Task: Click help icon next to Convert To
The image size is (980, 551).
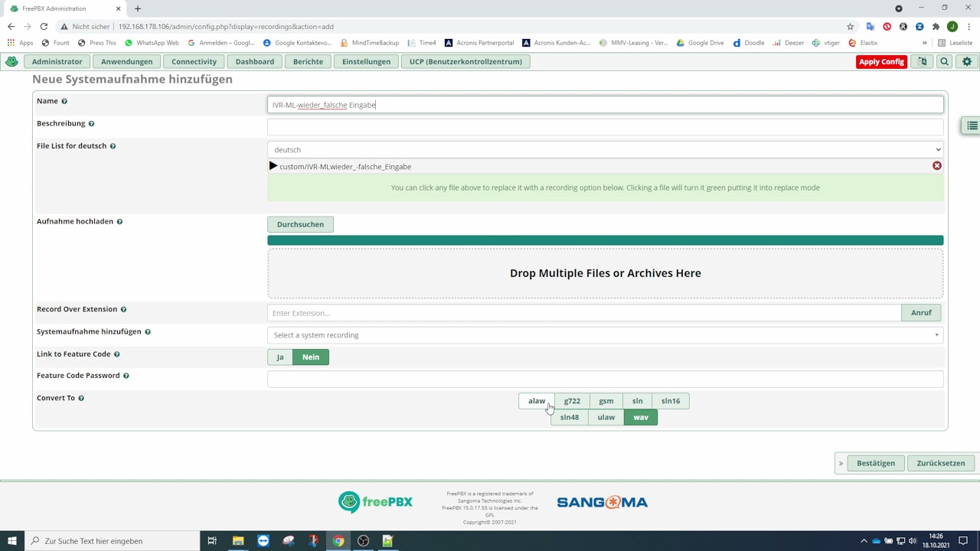Action: tap(81, 398)
